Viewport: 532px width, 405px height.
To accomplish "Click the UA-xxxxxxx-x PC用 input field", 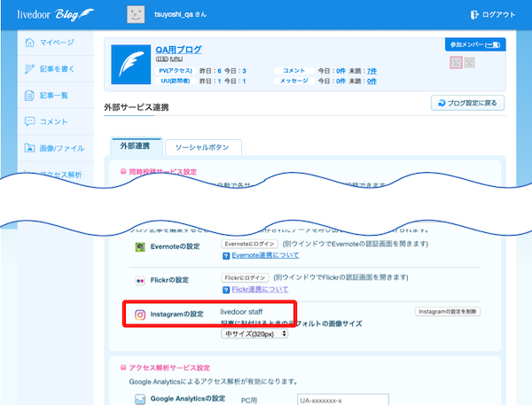I will (343, 400).
